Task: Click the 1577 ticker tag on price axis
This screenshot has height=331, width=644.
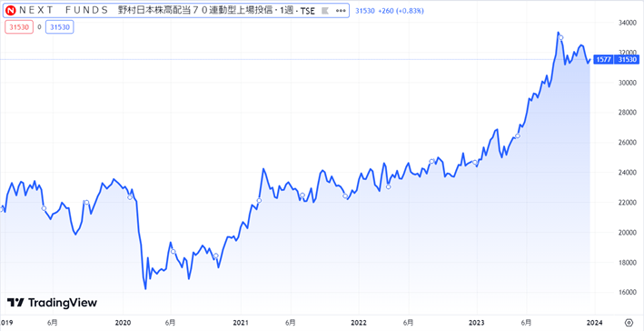Action: click(605, 60)
